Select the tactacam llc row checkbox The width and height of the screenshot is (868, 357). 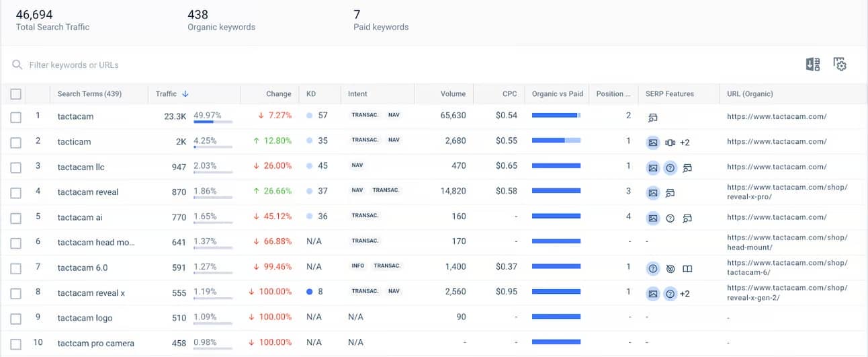(16, 167)
